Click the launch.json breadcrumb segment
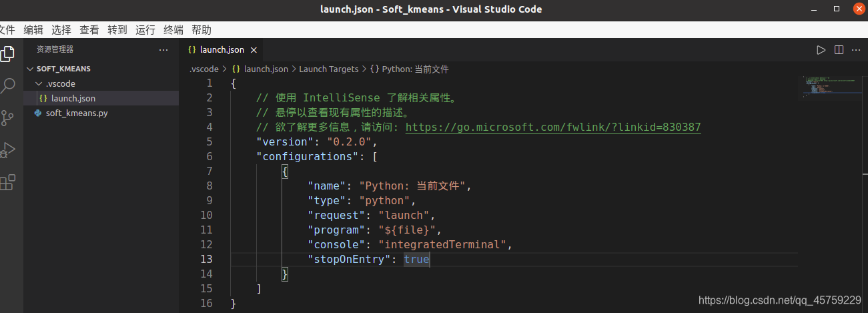The image size is (868, 313). pos(266,69)
